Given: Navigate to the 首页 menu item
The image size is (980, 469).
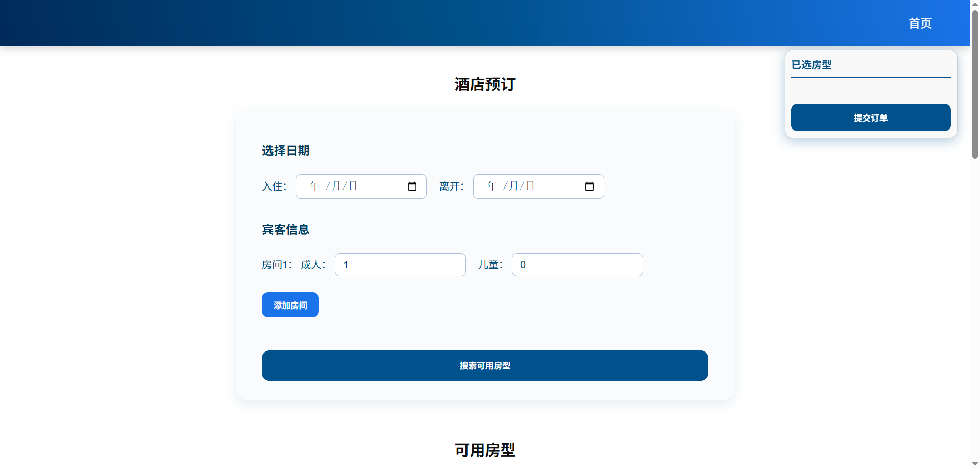Looking at the screenshot, I should pyautogui.click(x=920, y=23).
